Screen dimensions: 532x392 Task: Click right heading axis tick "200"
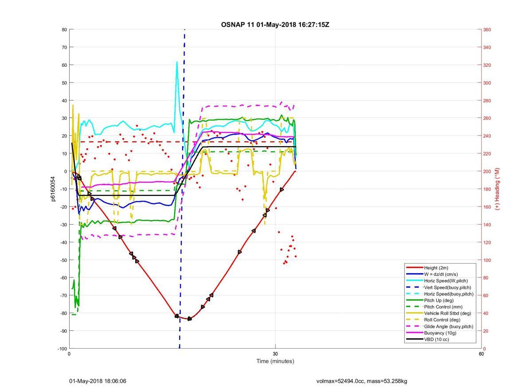tap(487, 171)
